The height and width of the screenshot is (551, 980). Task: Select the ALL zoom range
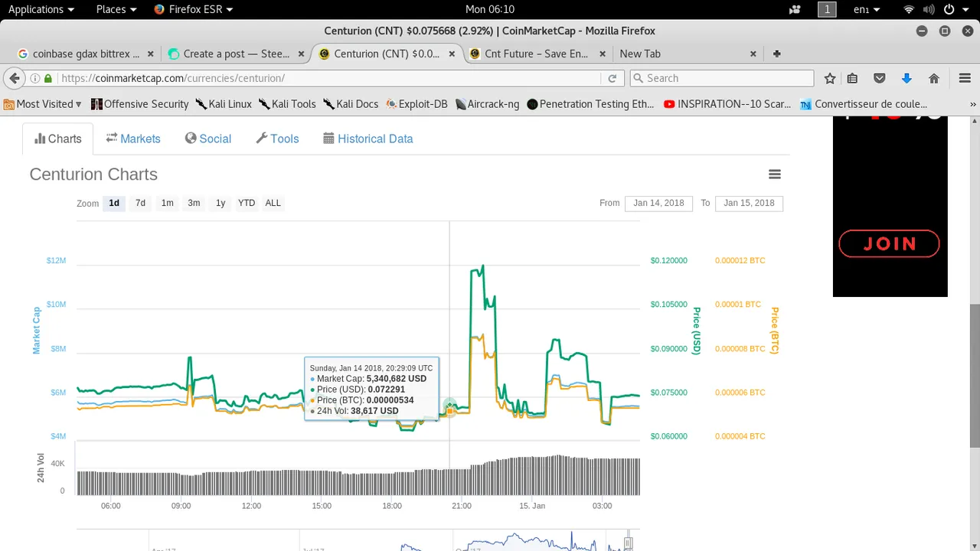click(x=273, y=203)
